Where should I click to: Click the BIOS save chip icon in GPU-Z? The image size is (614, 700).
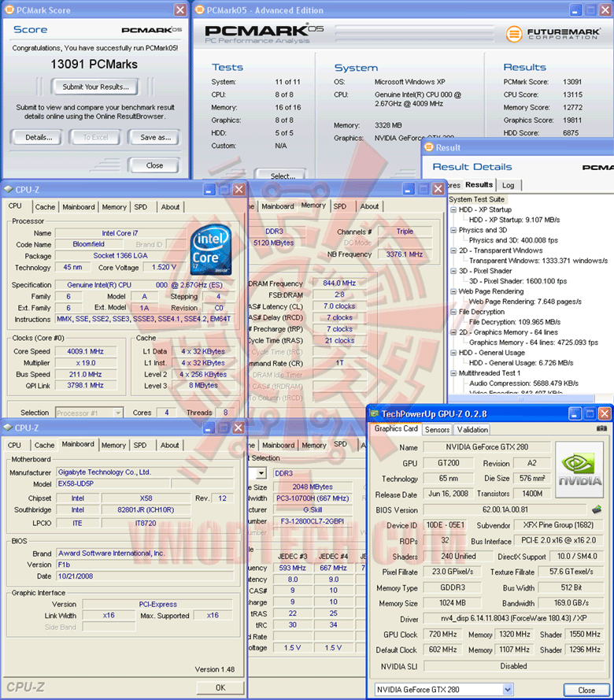click(x=597, y=509)
